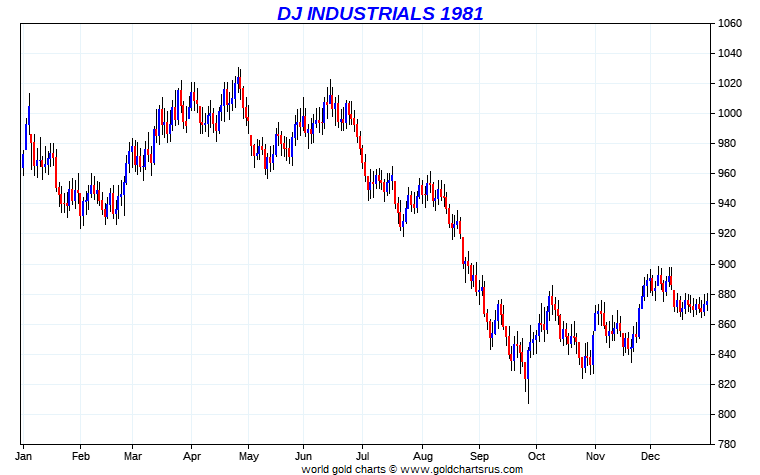Click the 800 value on the y-axis
760x475 pixels.
(727, 414)
